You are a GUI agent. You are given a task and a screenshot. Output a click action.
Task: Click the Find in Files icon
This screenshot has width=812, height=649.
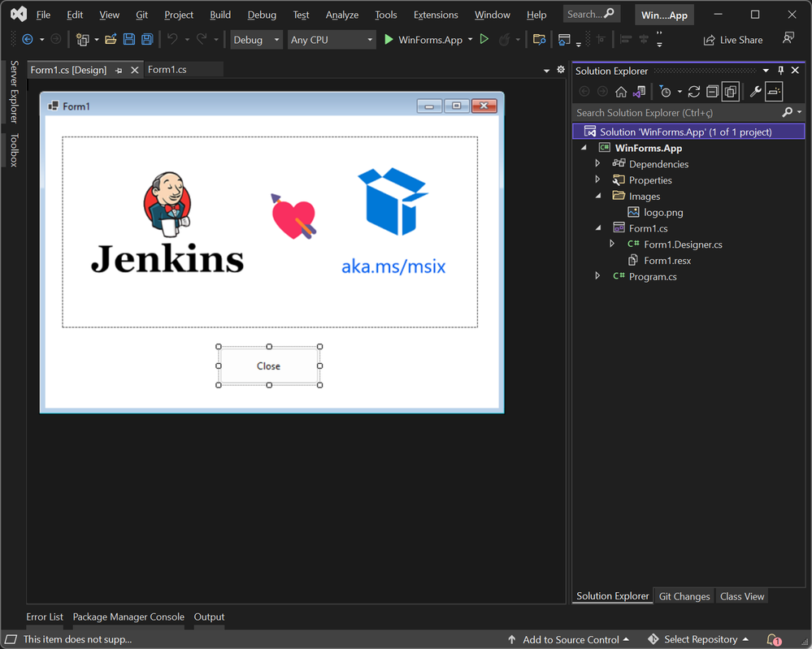point(539,39)
